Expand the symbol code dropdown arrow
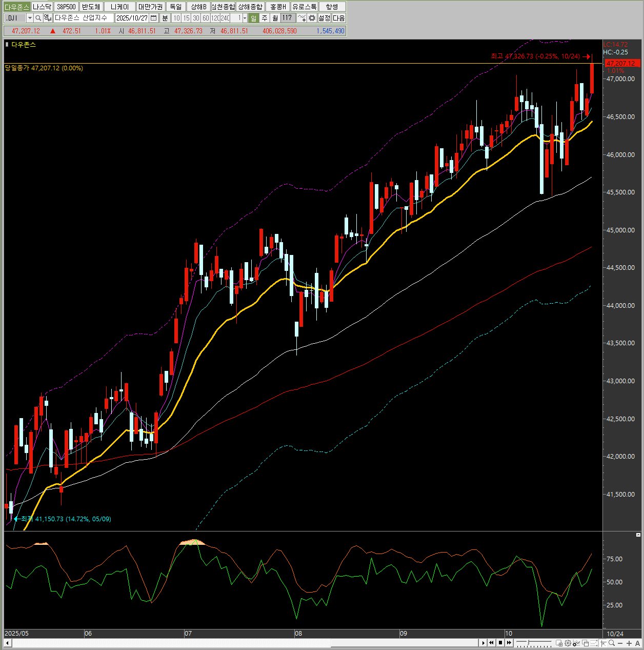Screen dimensions: 644x650 click(30, 18)
